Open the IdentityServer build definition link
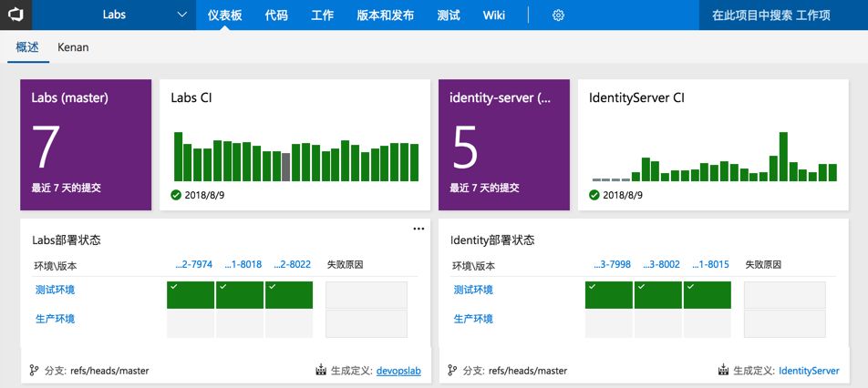This screenshot has width=868, height=388. 809,371
